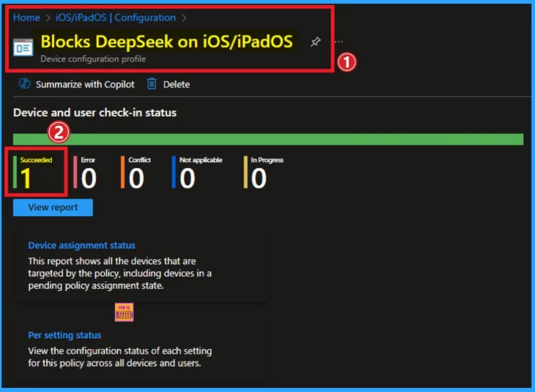The height and width of the screenshot is (392, 535).
Task: Click the View report button
Action: (53, 207)
